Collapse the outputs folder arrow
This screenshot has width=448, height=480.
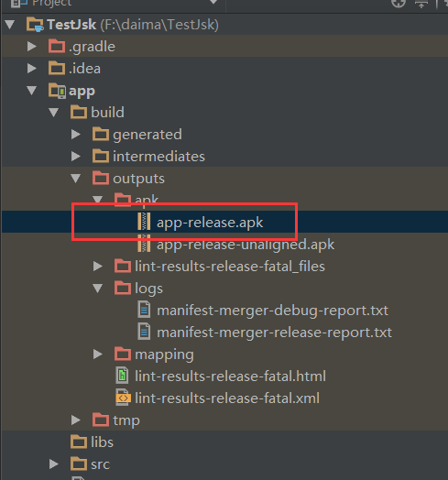76,179
